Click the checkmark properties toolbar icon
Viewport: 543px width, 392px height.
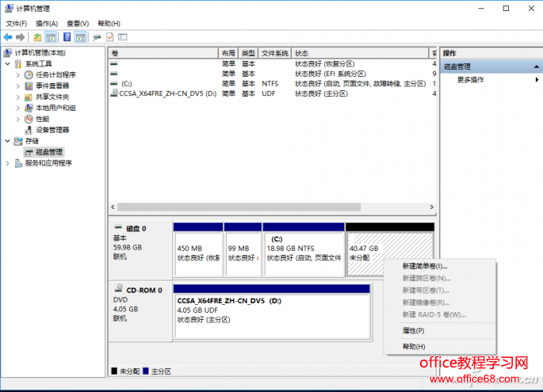click(109, 37)
